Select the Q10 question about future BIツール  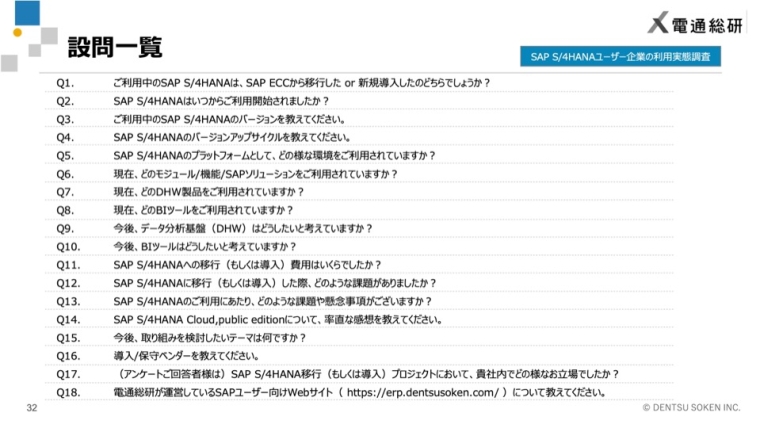[x=205, y=247]
